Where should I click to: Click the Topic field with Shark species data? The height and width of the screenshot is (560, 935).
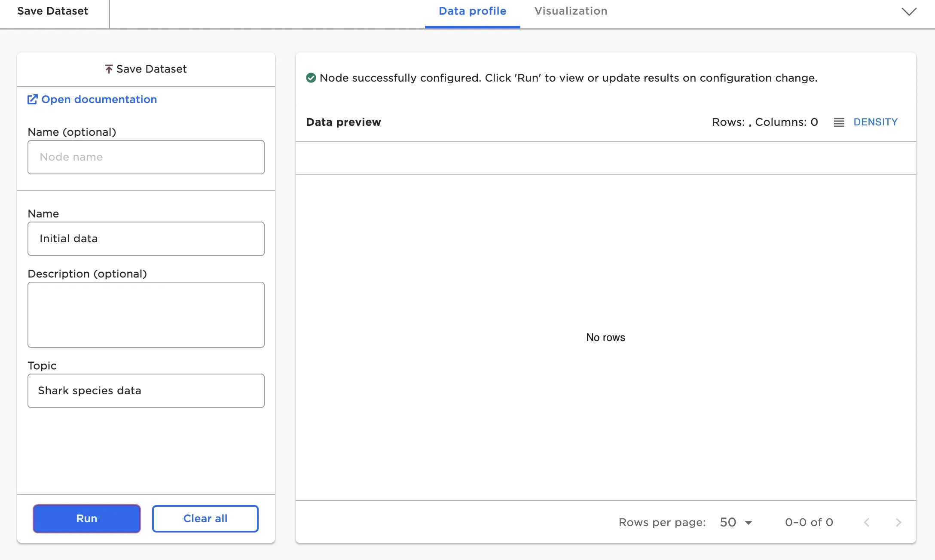pyautogui.click(x=146, y=391)
